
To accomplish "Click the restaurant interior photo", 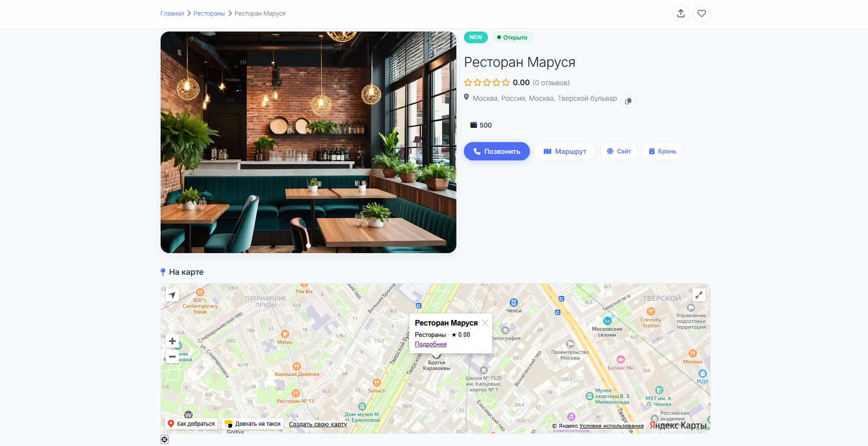I will click(x=308, y=142).
